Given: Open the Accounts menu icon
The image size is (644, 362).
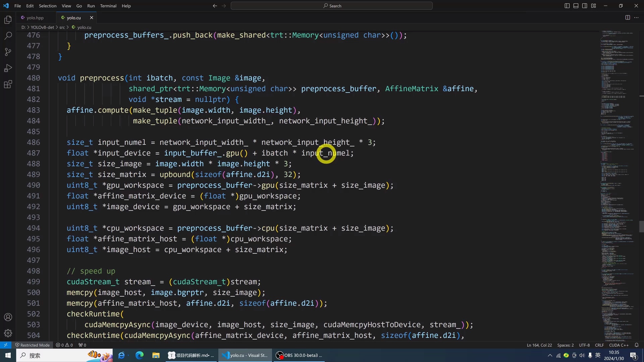Looking at the screenshot, I should pyautogui.click(x=8, y=317).
